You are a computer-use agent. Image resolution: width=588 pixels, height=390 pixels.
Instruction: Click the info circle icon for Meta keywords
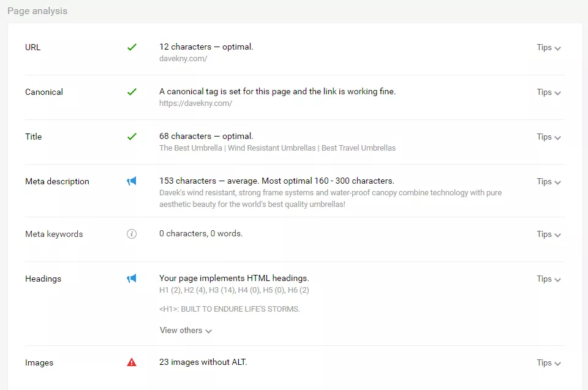[132, 234]
